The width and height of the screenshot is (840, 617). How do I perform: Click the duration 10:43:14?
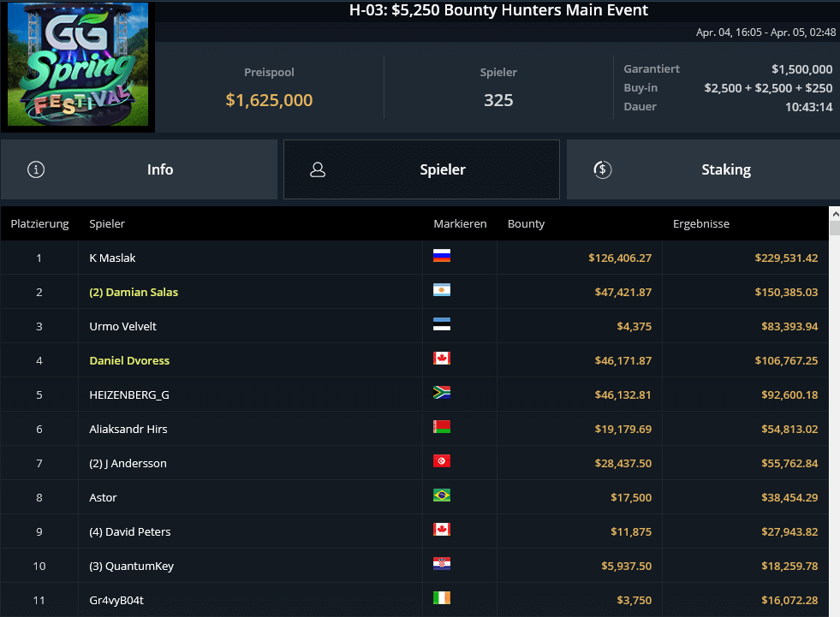(809, 107)
